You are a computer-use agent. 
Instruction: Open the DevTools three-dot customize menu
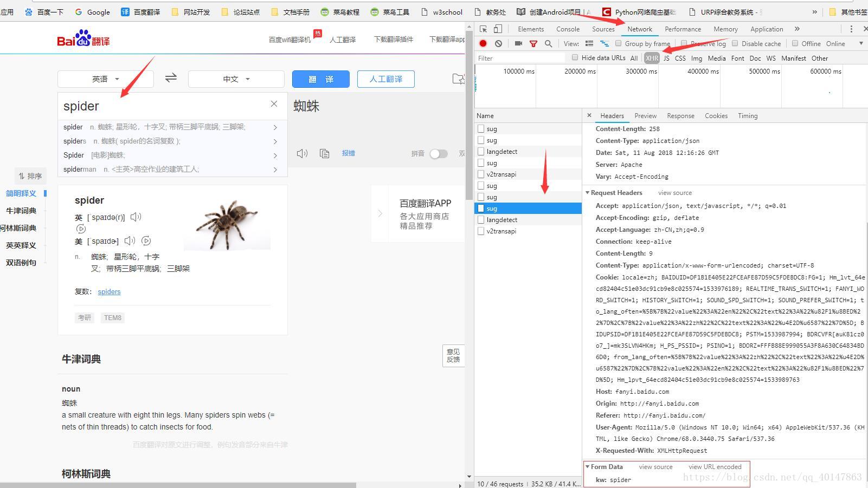click(x=851, y=29)
